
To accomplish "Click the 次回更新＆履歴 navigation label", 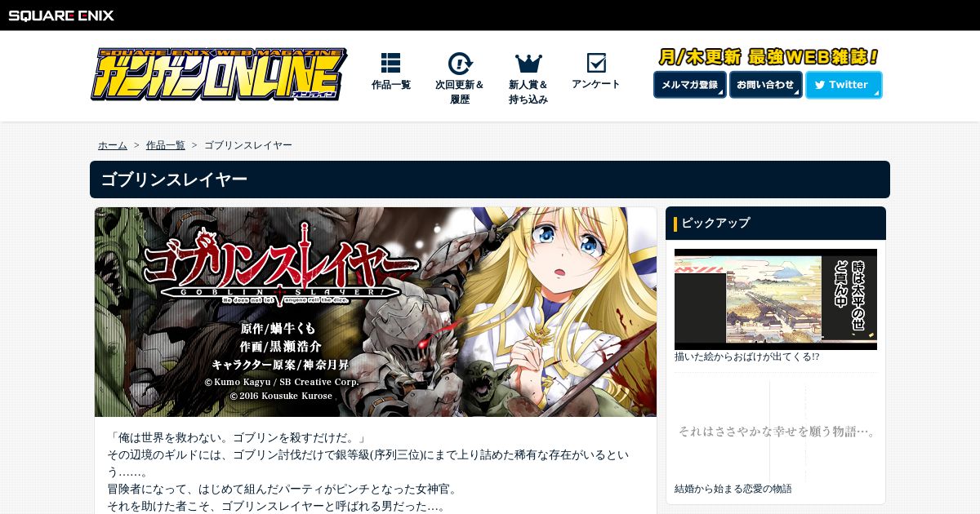I will click(x=460, y=92).
